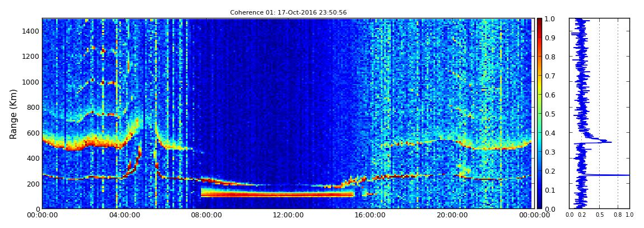Click the 400 range tick label
The height and width of the screenshot is (228, 644).
(33, 158)
